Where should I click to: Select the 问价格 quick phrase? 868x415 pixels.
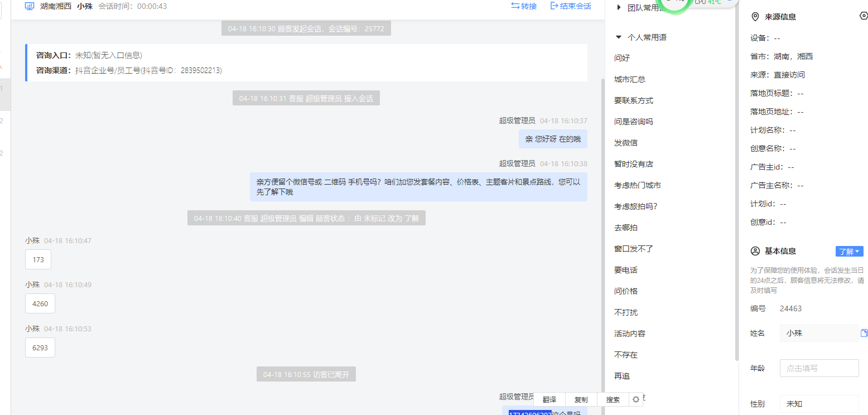click(x=626, y=291)
